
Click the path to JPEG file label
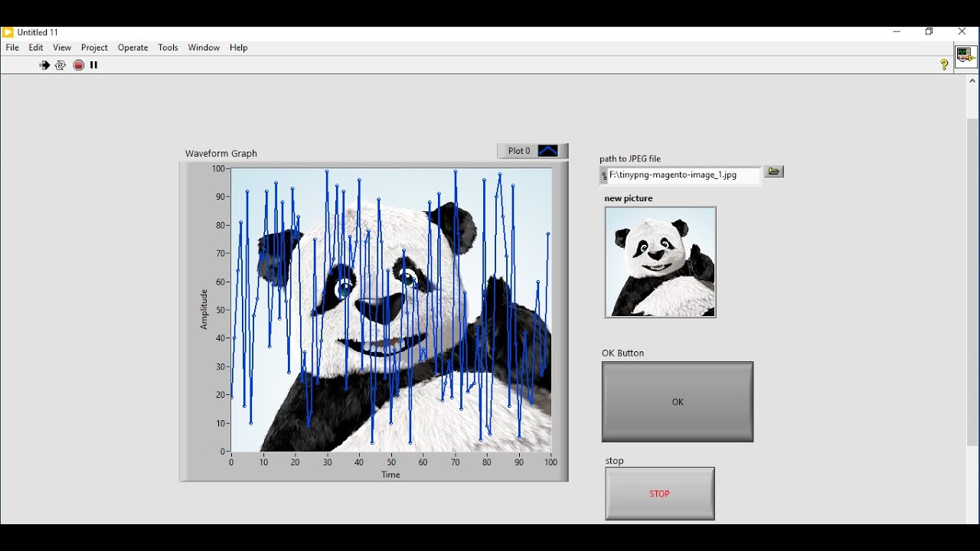pos(630,158)
